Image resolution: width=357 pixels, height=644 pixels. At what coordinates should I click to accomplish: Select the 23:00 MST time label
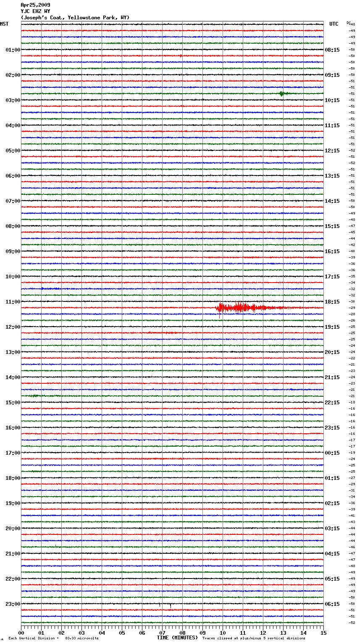click(x=13, y=604)
